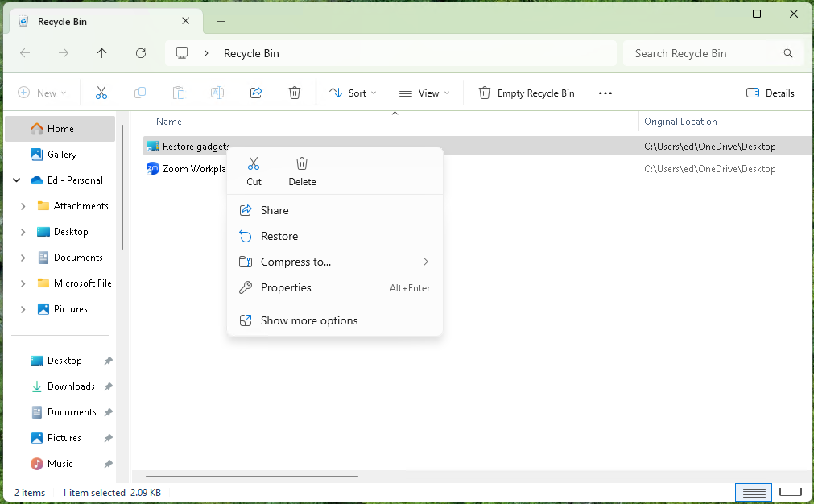Screen dimensions: 814x504
Task: Click the Up directory arrow
Action: point(101,53)
